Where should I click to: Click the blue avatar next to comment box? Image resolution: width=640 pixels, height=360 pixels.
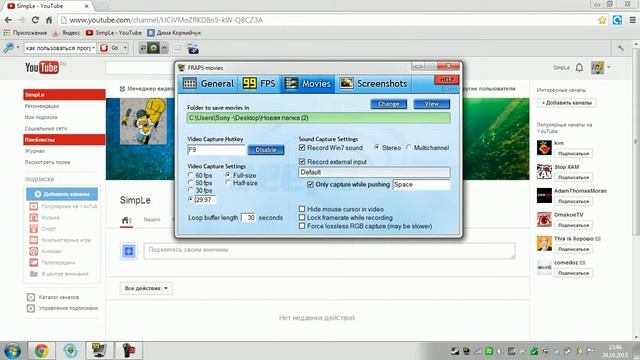[129, 251]
